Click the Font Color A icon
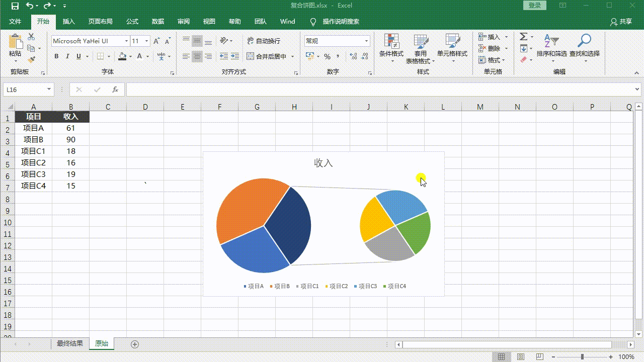This screenshot has height=362, width=644. (x=140, y=56)
